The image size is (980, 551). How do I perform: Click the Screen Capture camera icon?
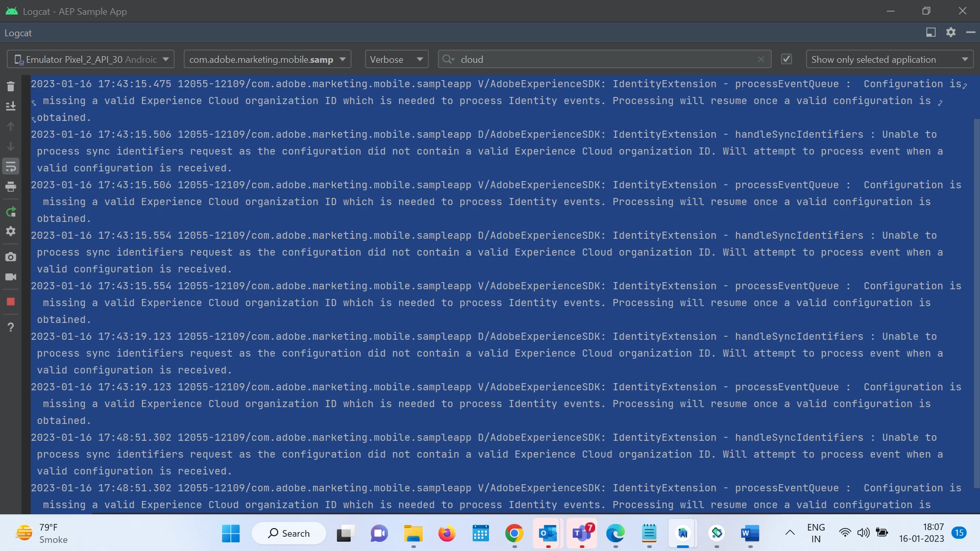[x=11, y=257]
